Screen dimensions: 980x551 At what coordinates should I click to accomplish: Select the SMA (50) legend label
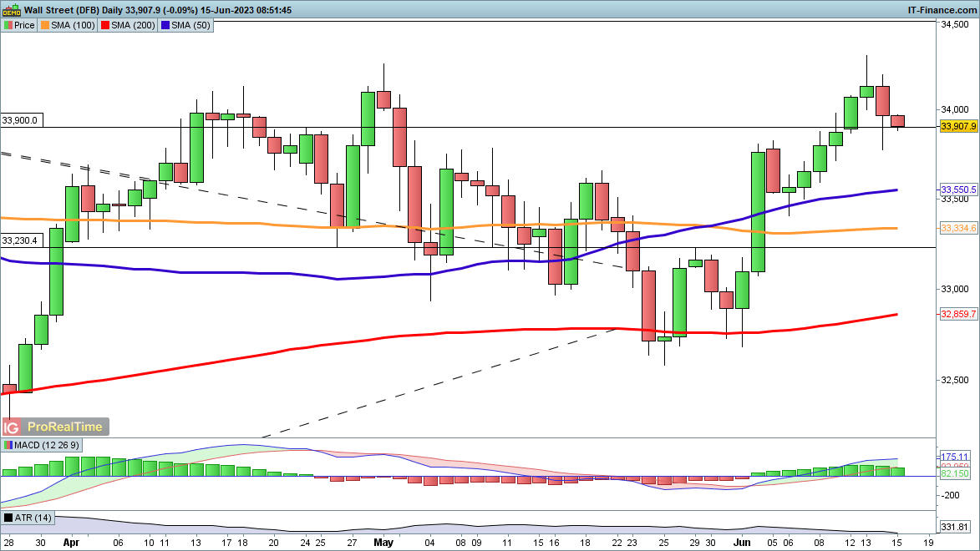pyautogui.click(x=190, y=25)
